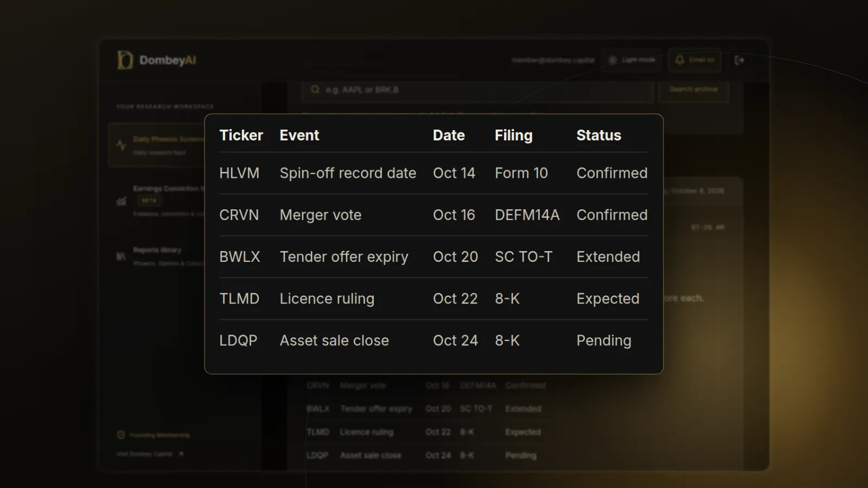The height and width of the screenshot is (488, 868).
Task: Click the Founding Membership shield icon
Action: tap(121, 435)
